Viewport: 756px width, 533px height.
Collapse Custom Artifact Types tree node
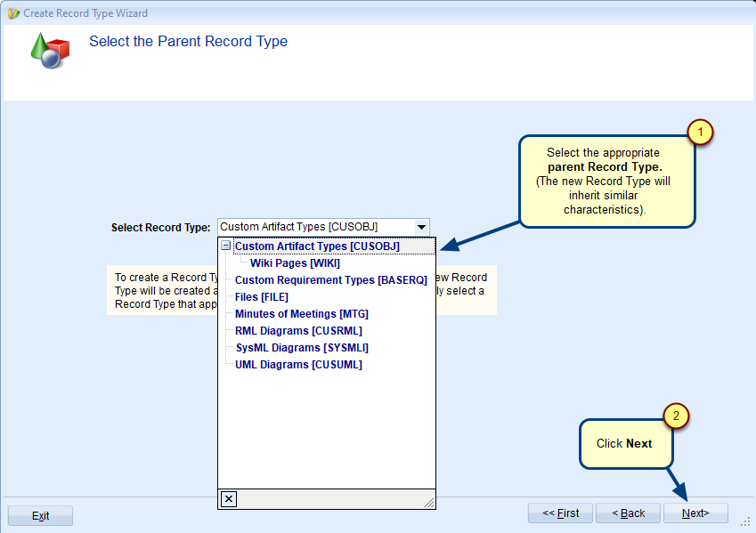[226, 246]
